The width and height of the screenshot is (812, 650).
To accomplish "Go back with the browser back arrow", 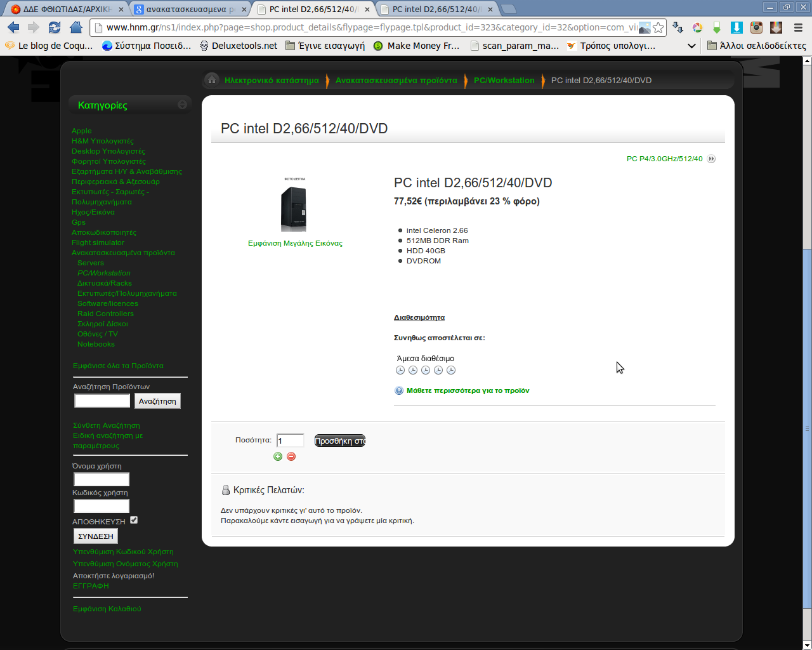I will tap(13, 27).
